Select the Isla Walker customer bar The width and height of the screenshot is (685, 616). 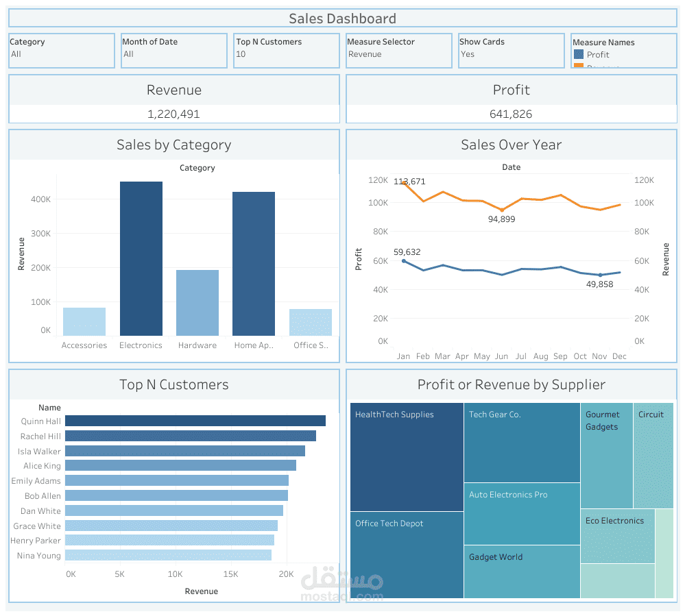(185, 451)
